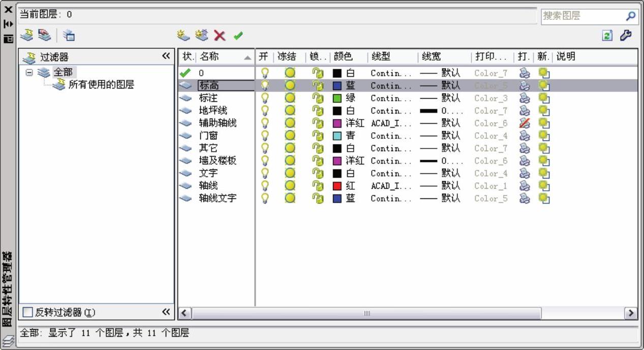644x350 pixels.
Task: Collapse the filter tree panel chevron
Action: pyautogui.click(x=166, y=56)
